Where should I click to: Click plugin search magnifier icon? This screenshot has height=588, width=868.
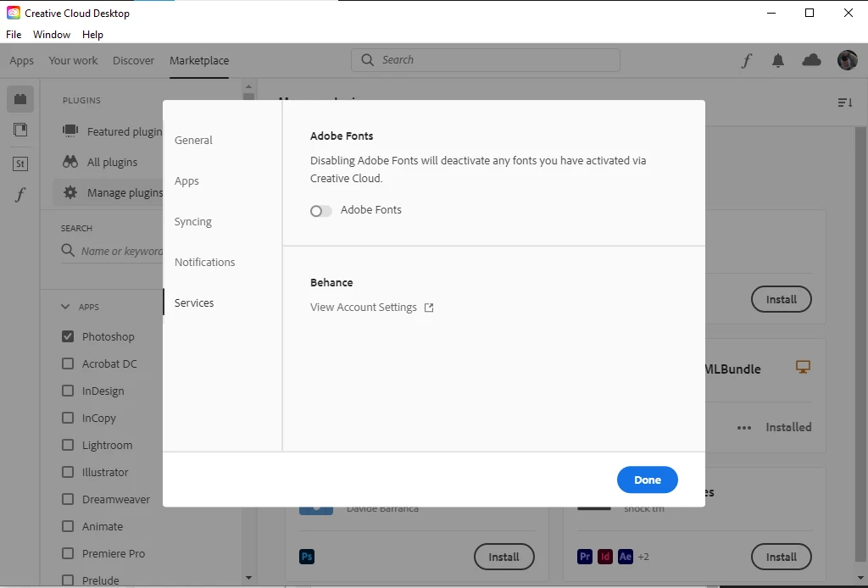coord(68,251)
